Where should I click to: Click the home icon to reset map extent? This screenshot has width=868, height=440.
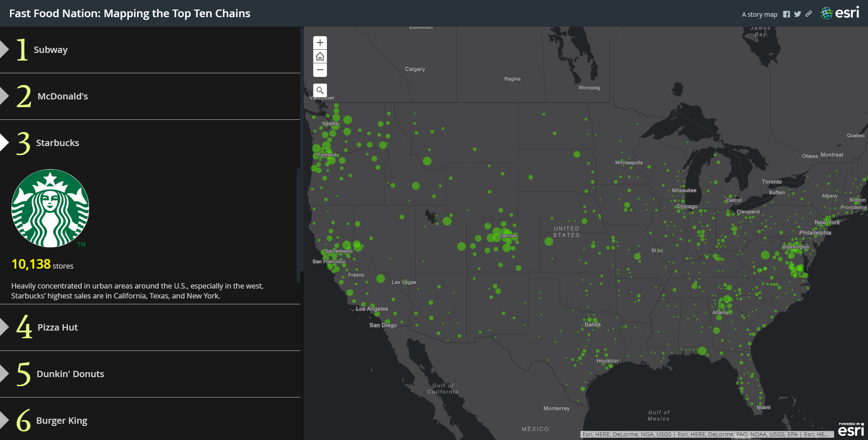[320, 56]
